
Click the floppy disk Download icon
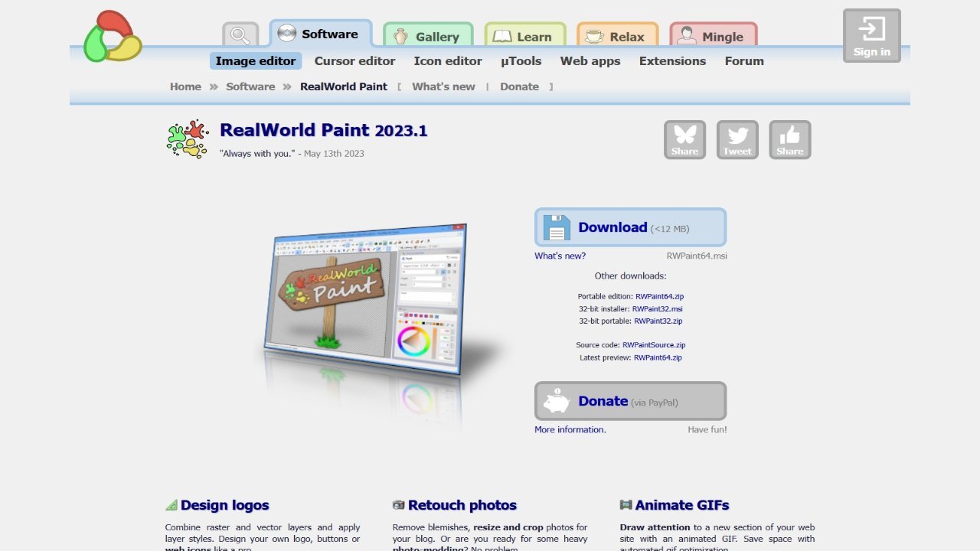pos(557,227)
